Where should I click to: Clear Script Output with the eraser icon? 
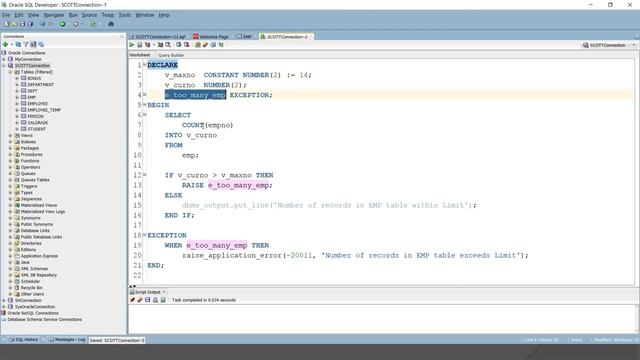[140, 300]
